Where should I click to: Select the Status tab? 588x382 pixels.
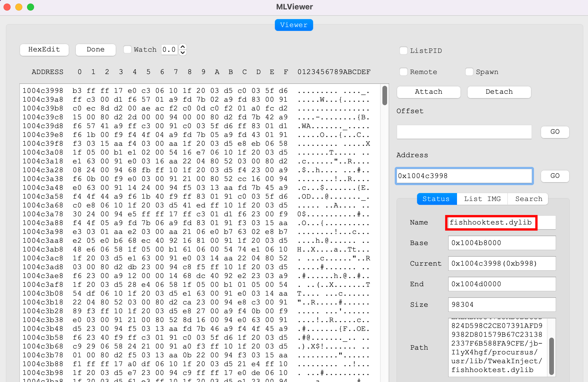click(436, 199)
